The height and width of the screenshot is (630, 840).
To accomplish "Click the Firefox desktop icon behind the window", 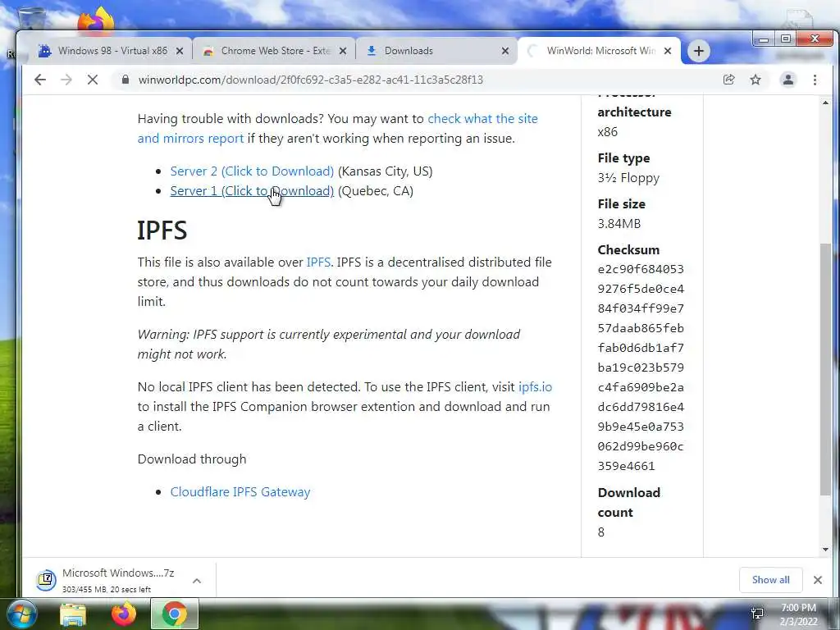I will 97,19.
